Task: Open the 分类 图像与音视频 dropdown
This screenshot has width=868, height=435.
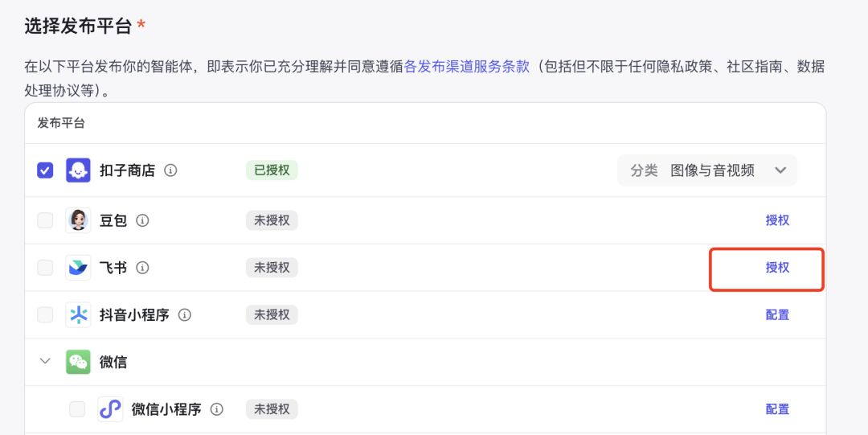Action: pyautogui.click(x=707, y=170)
